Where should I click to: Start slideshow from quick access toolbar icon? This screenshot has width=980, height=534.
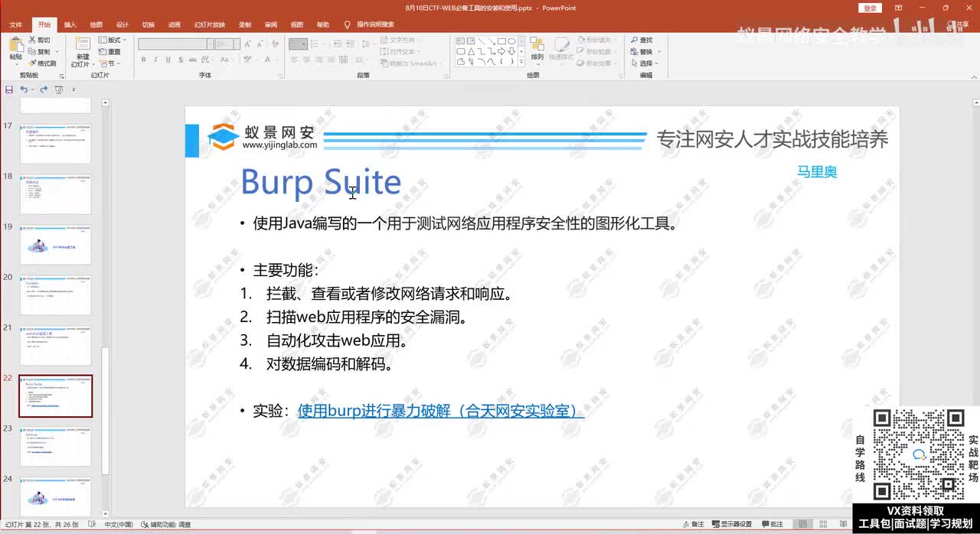(58, 90)
